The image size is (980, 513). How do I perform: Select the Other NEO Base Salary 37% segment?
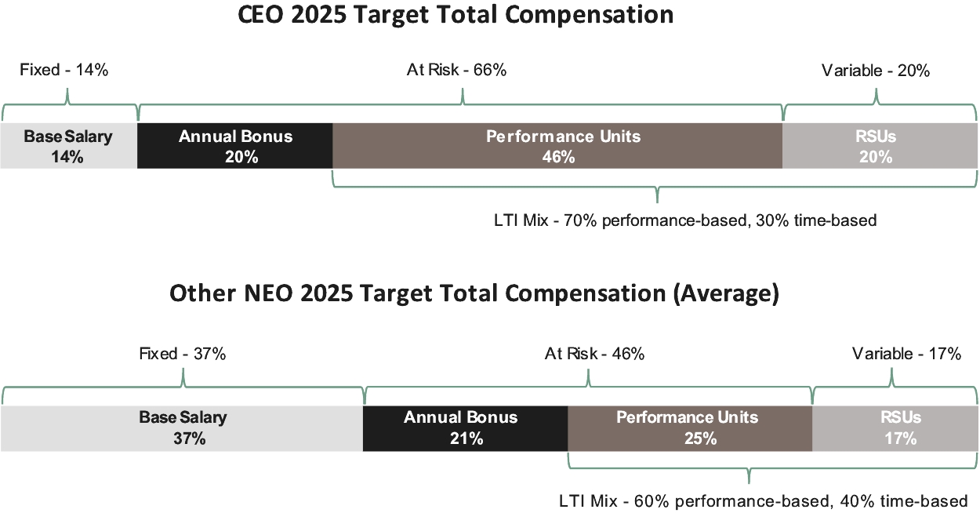(182, 428)
